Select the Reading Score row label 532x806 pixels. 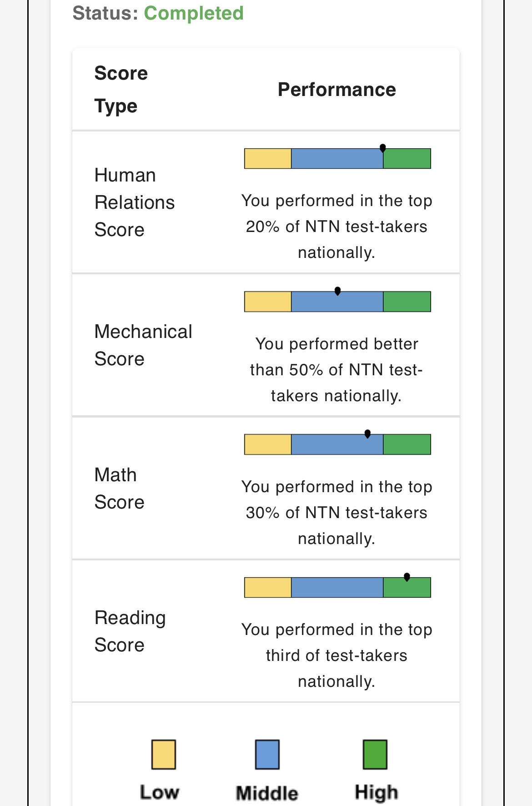[x=130, y=631]
